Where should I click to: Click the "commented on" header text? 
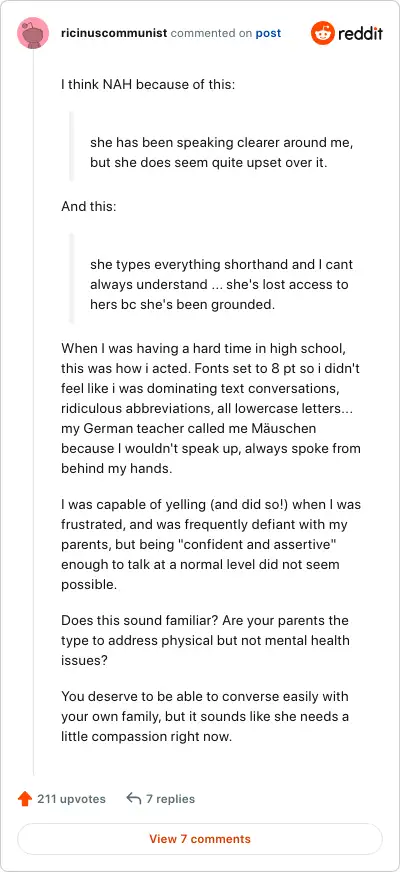click(x=211, y=33)
